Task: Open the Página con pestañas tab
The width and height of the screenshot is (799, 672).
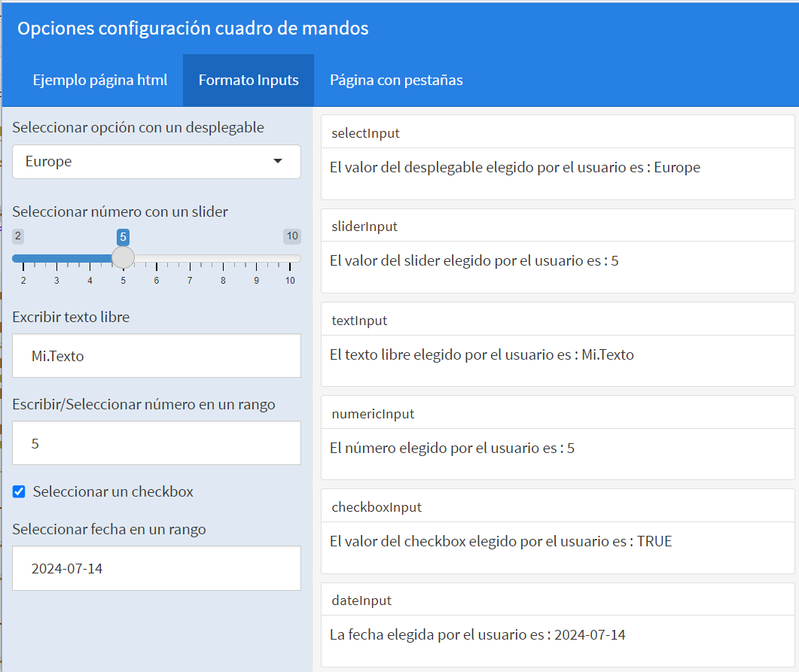Action: pos(396,80)
